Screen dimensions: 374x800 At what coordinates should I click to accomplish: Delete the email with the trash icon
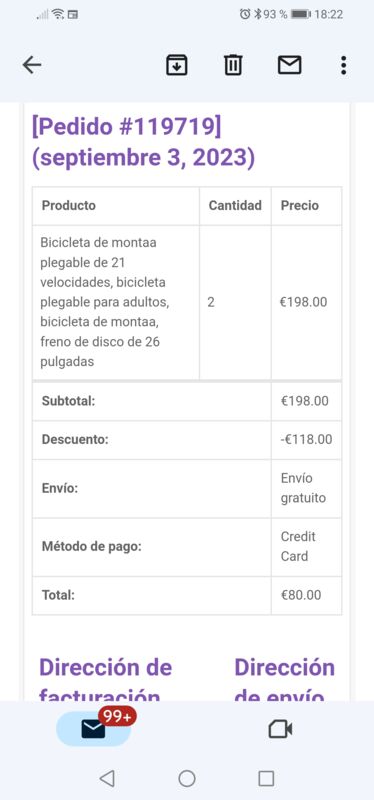233,65
